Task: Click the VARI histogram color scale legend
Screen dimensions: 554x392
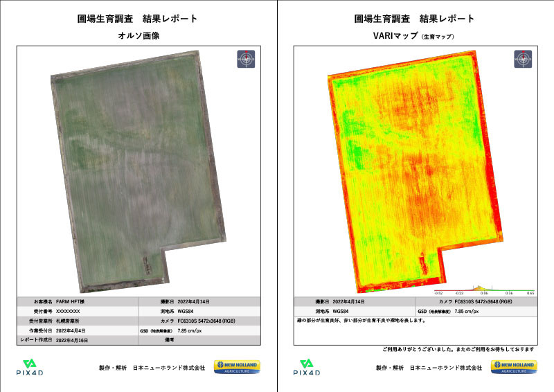Action: click(x=484, y=290)
